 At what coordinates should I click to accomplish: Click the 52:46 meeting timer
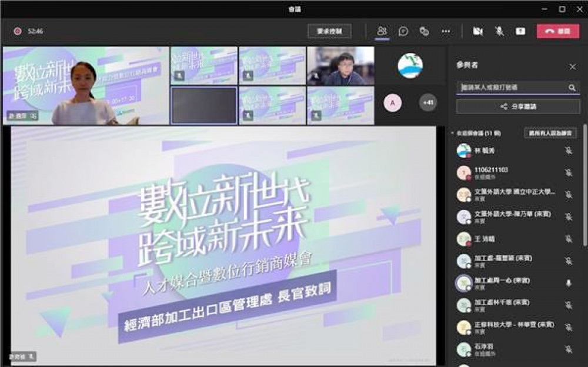(x=35, y=31)
